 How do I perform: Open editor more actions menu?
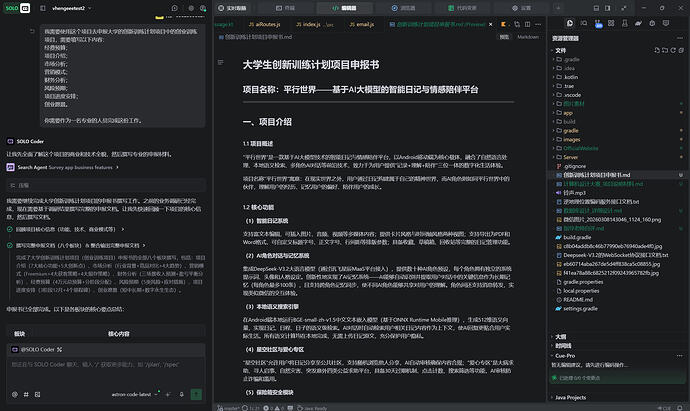538,24
